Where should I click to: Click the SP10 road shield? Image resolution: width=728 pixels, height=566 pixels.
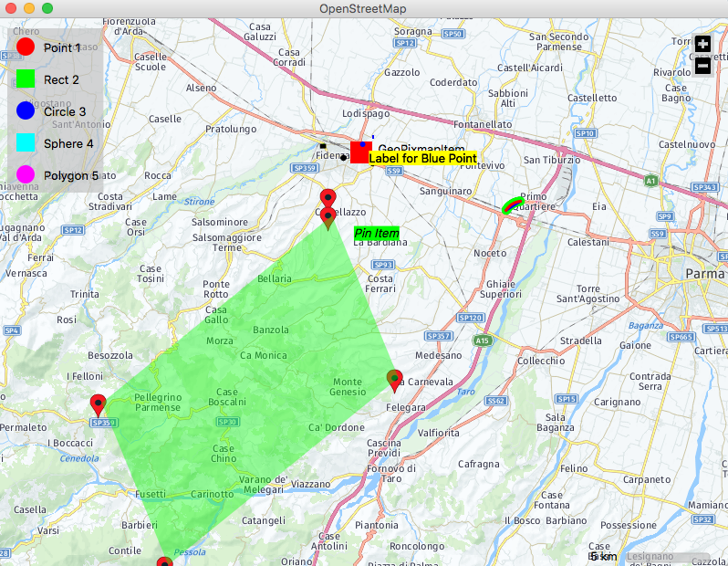(585, 133)
